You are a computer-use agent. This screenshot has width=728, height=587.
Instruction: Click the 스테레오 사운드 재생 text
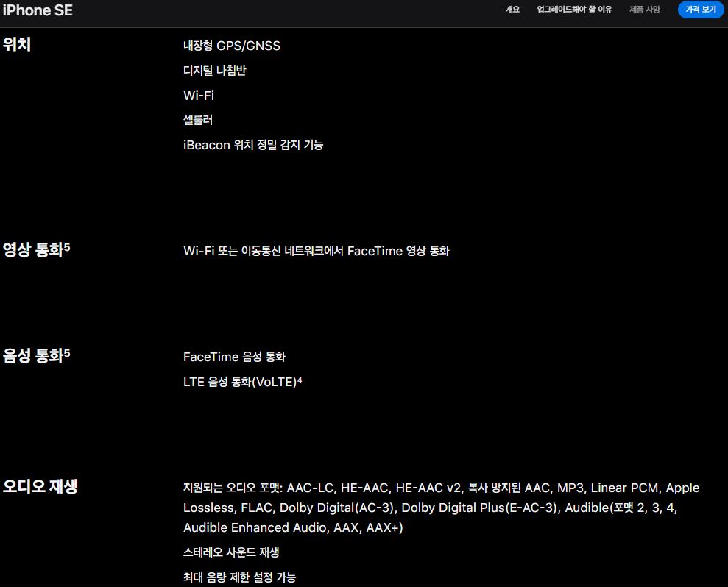pyautogui.click(x=231, y=552)
